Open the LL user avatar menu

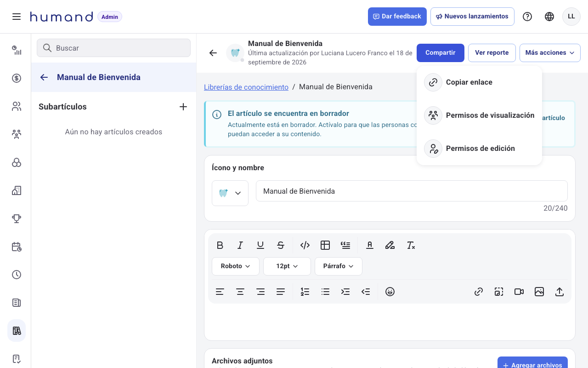[x=571, y=17]
